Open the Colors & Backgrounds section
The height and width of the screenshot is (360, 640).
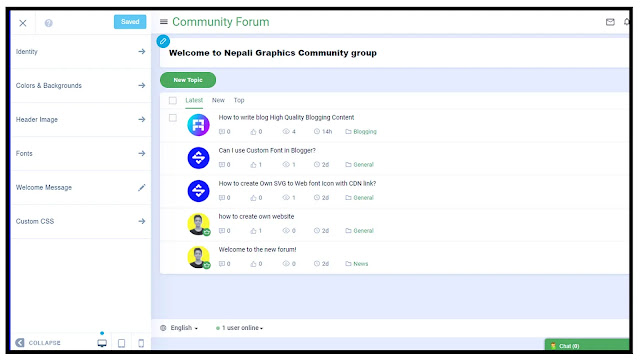coord(81,85)
